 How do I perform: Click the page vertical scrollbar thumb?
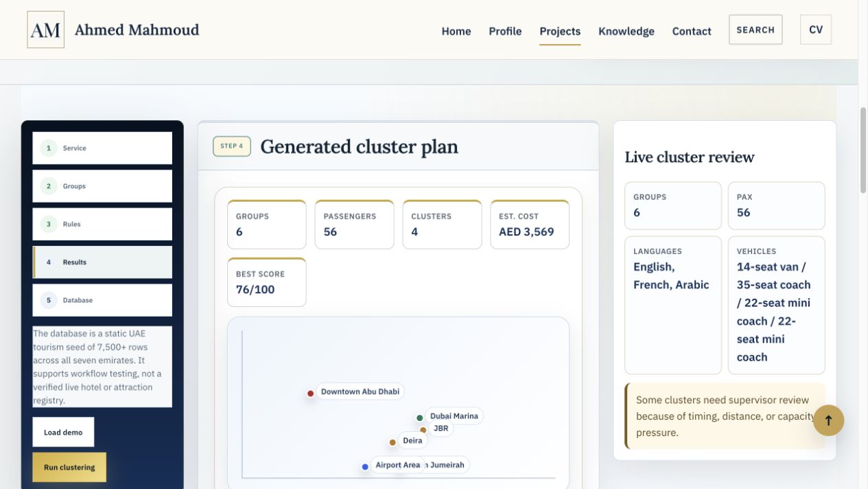(863, 150)
